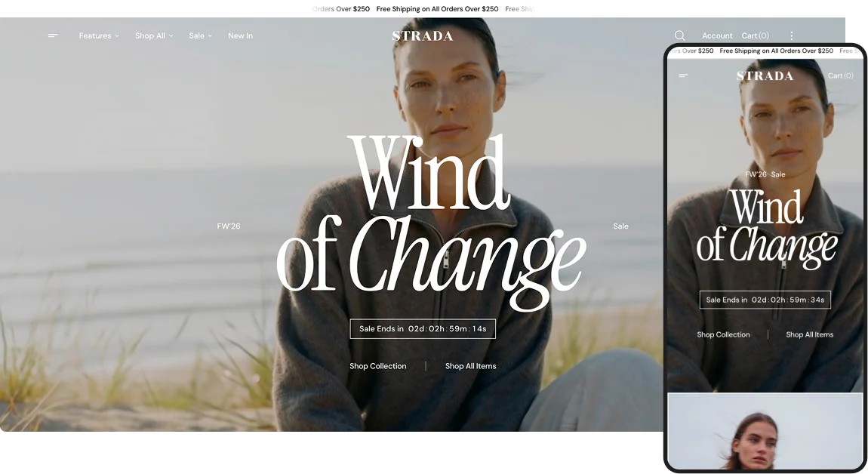The image size is (868, 474).
Task: Click the search magnifier icon
Action: [680, 35]
